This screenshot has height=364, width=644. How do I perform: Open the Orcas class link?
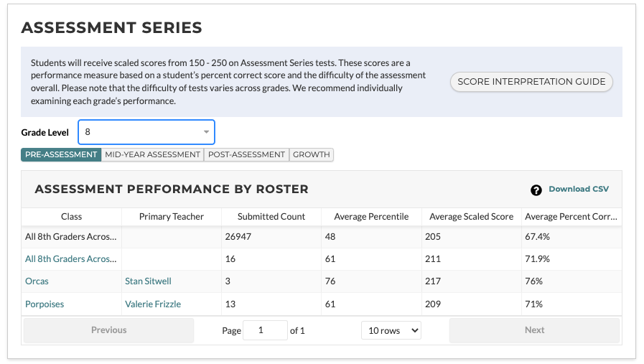(x=37, y=281)
